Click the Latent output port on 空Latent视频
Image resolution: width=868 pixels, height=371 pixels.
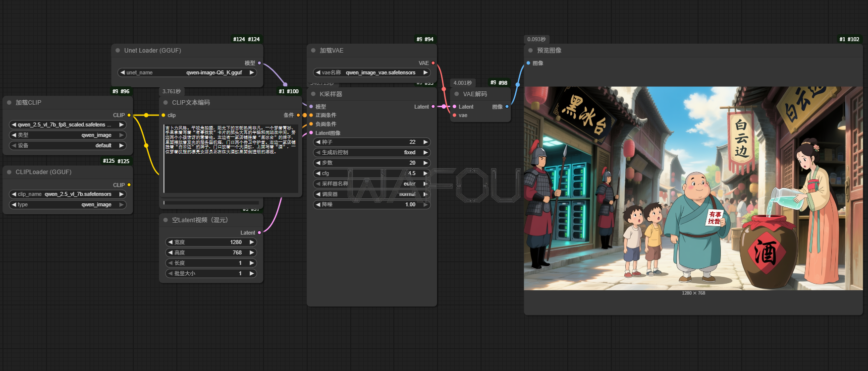(x=259, y=233)
